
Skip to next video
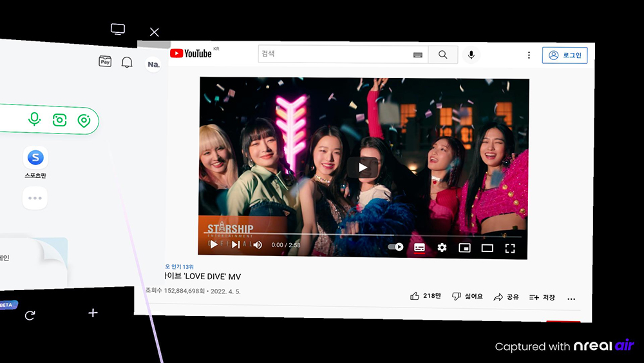[x=236, y=244]
